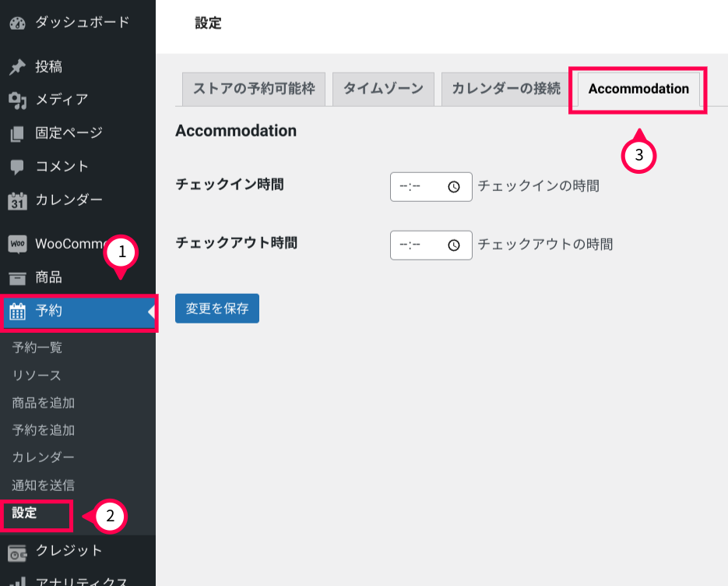
Task: Open 設定 submenu link
Action: 24,513
